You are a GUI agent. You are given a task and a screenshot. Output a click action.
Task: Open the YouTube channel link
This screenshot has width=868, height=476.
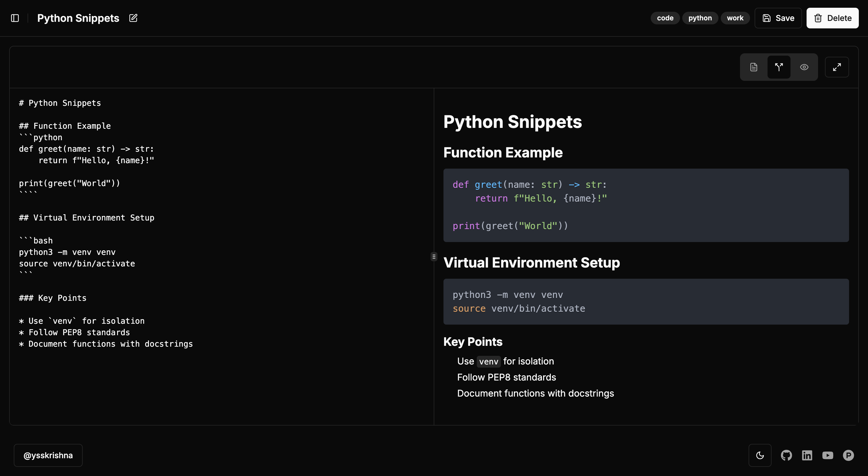pos(828,455)
